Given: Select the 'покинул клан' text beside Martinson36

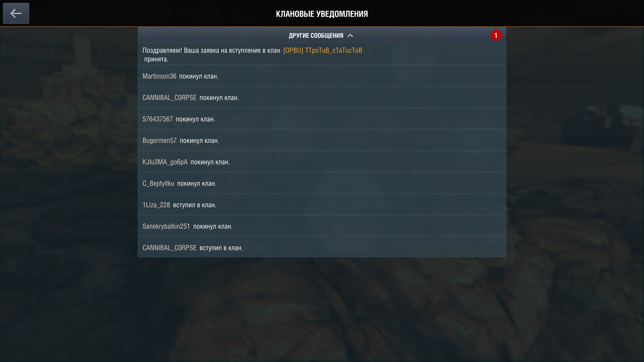Looking at the screenshot, I should (x=199, y=76).
